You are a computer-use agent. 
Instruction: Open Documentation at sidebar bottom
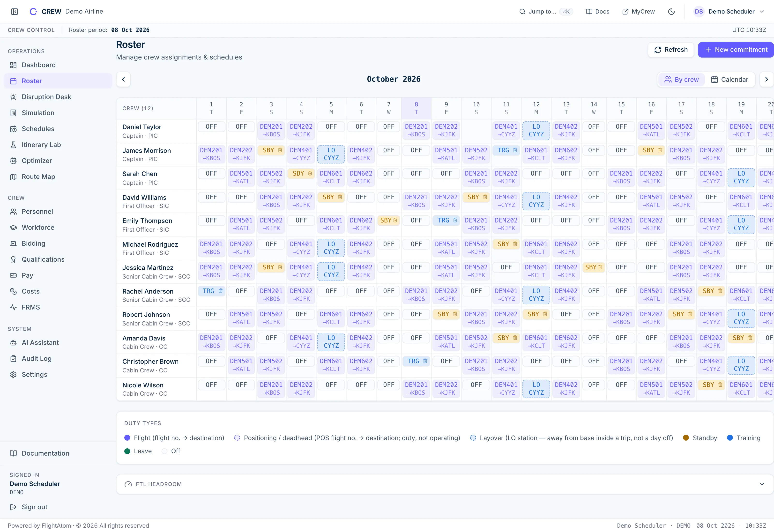58,454
